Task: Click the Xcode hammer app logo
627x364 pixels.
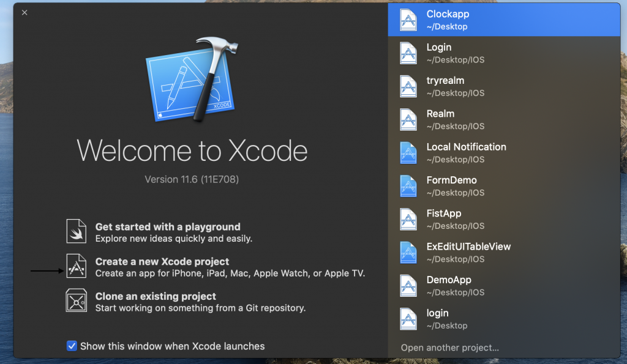Action: pyautogui.click(x=192, y=80)
